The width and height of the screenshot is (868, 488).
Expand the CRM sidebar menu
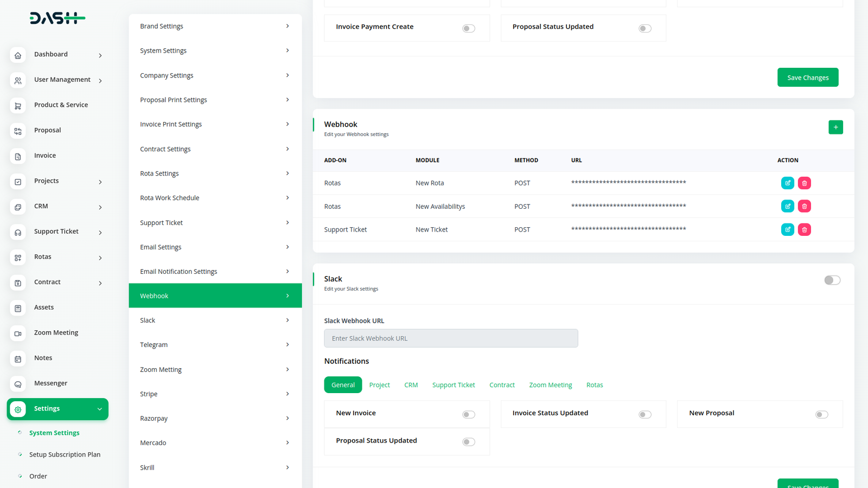pyautogui.click(x=100, y=207)
